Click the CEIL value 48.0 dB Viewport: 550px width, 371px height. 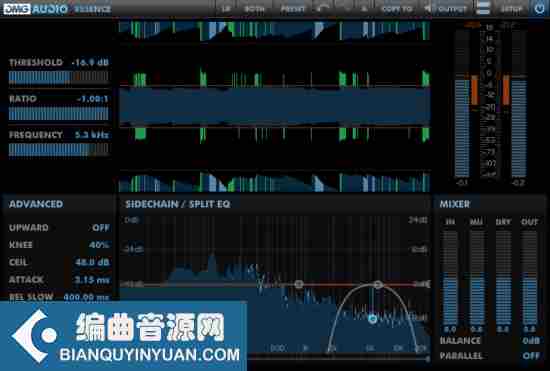tap(93, 262)
